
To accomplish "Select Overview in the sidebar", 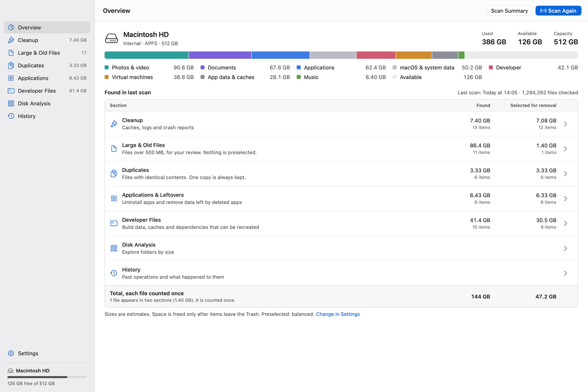I will click(47, 27).
